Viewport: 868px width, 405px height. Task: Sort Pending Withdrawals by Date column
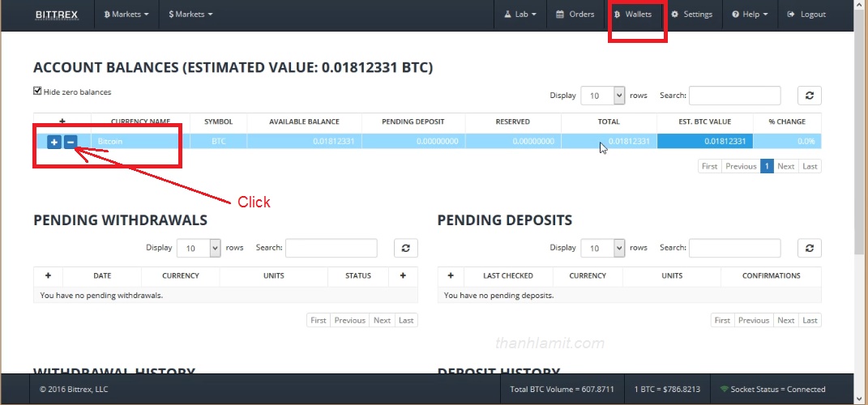[x=102, y=275]
